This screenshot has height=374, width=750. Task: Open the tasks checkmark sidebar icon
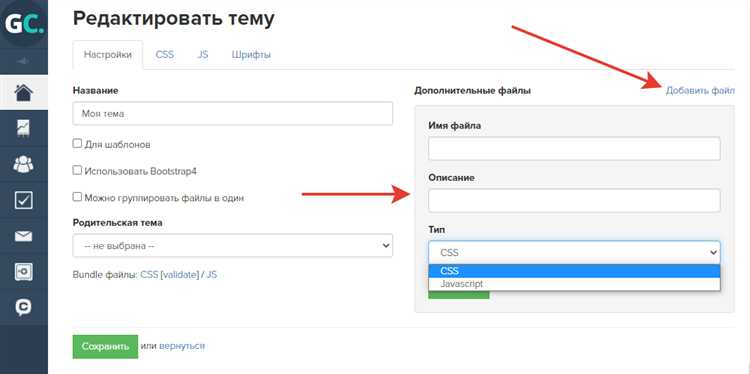[x=23, y=200]
